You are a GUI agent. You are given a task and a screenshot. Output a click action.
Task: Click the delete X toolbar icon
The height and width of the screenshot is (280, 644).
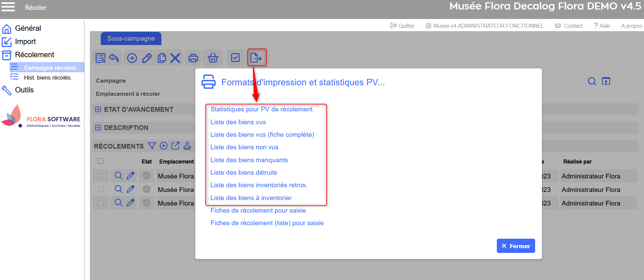tap(175, 58)
